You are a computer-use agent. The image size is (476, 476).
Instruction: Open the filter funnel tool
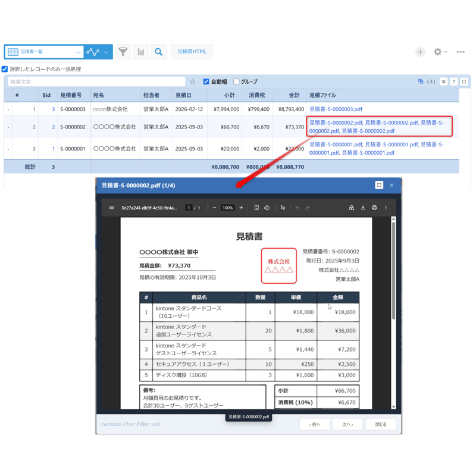click(123, 52)
